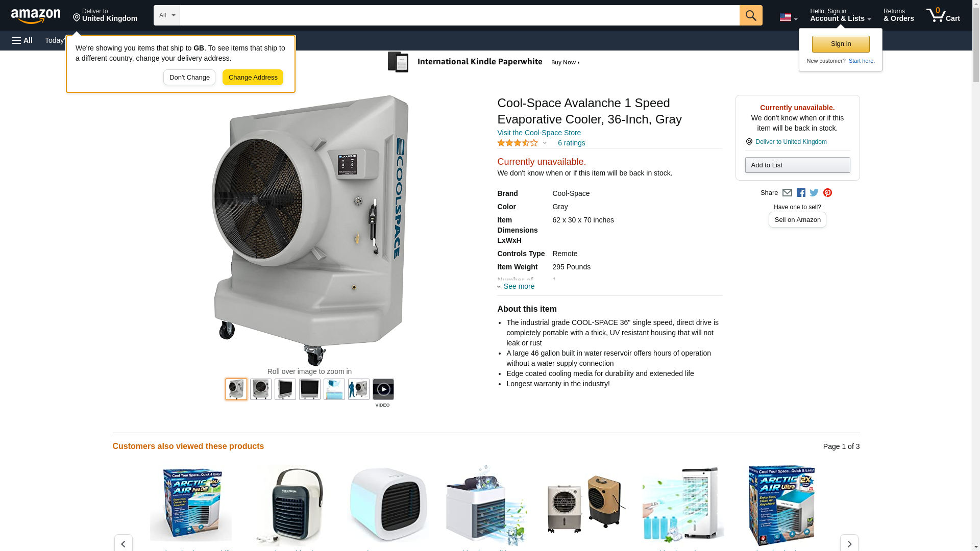The width and height of the screenshot is (980, 551).
Task: Open the Amazon home logo
Action: click(36, 16)
